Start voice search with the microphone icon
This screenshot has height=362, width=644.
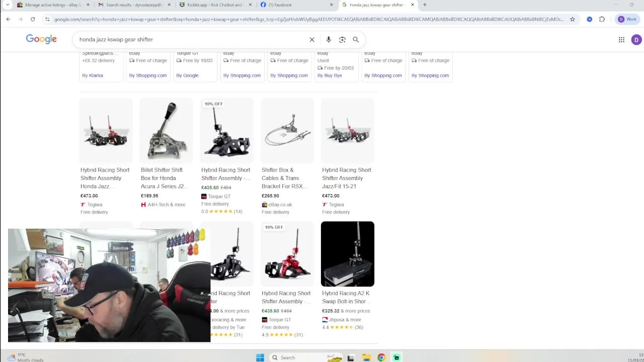[329, 40]
